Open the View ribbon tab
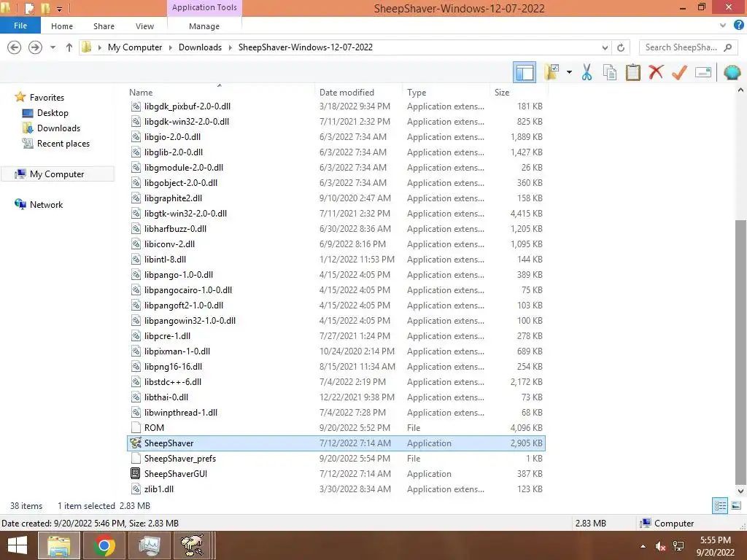 (144, 26)
